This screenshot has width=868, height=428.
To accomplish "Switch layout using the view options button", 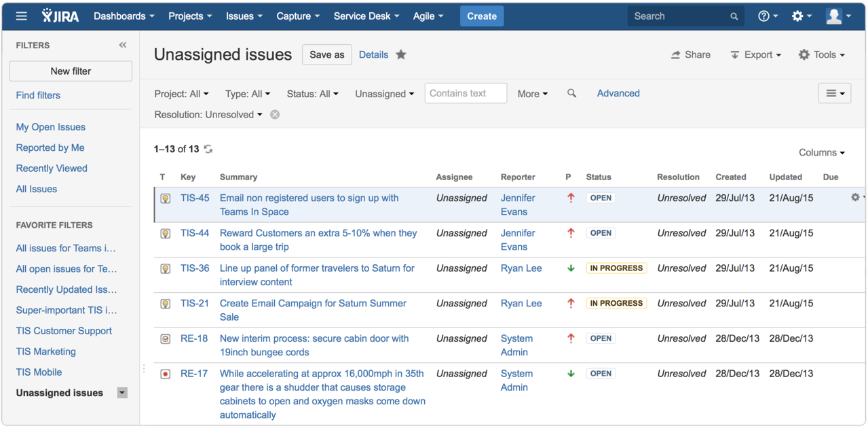I will (x=834, y=94).
